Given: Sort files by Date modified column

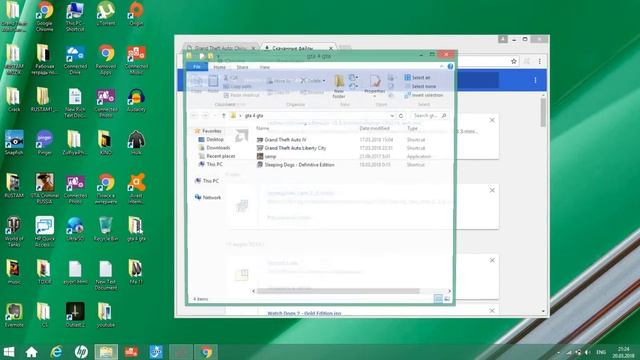Looking at the screenshot, I should click(x=374, y=129).
